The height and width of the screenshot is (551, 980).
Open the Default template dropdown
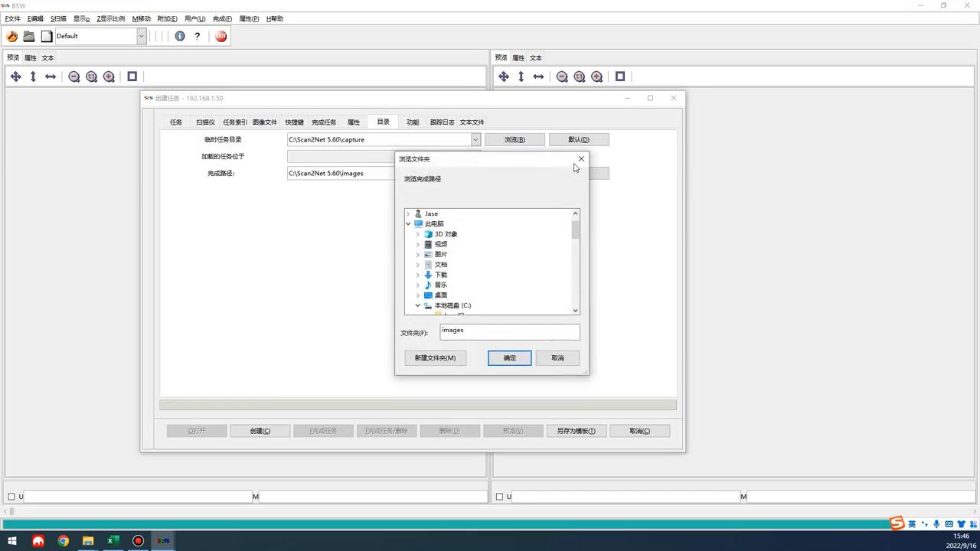141,36
